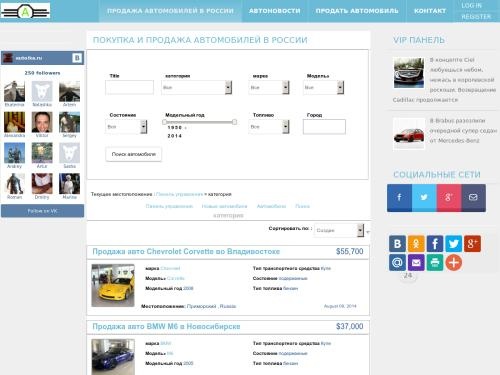
Task: Open the Andrey follower avatar
Action: tap(14, 153)
